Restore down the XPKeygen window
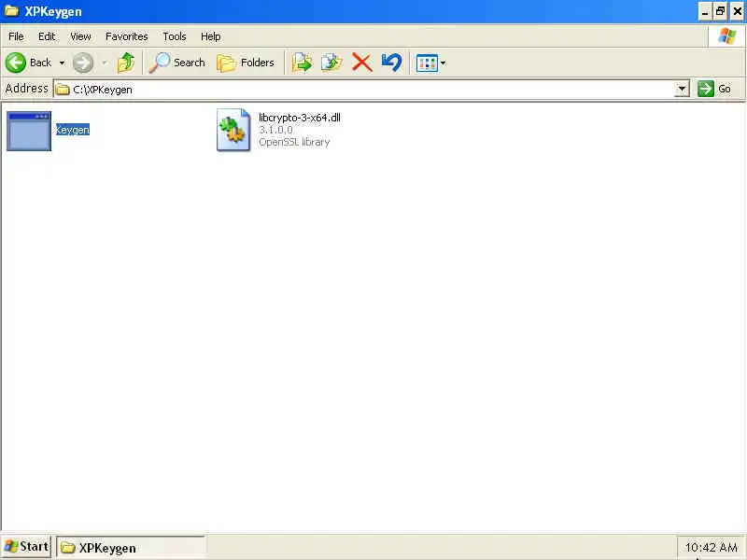Screen dimensions: 747x560 [721, 11]
